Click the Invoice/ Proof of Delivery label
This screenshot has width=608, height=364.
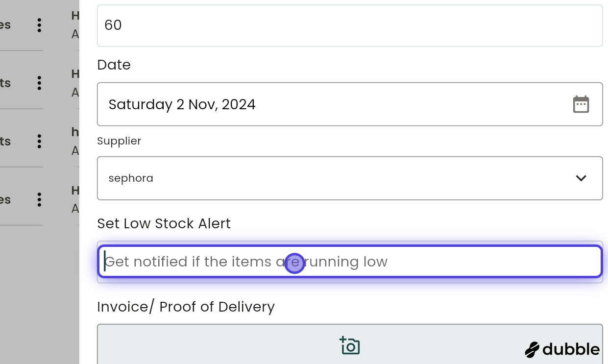186,307
